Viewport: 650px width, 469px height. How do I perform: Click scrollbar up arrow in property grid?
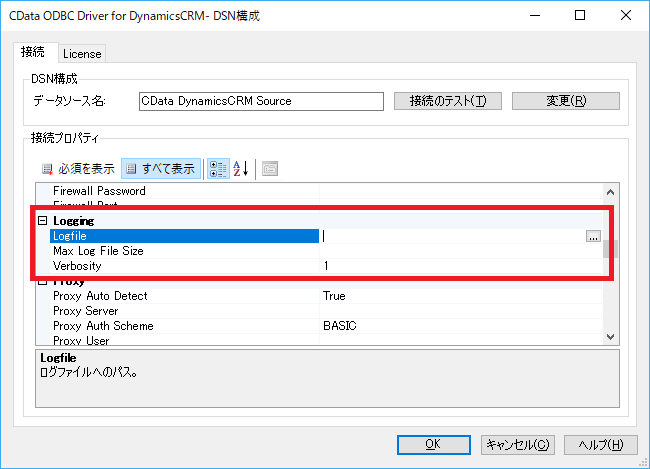[610, 192]
